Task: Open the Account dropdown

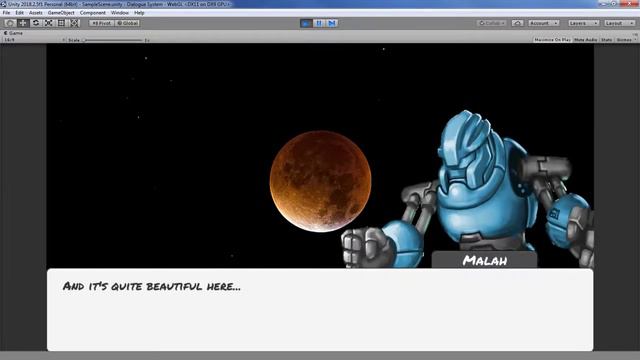Action: coord(544,23)
